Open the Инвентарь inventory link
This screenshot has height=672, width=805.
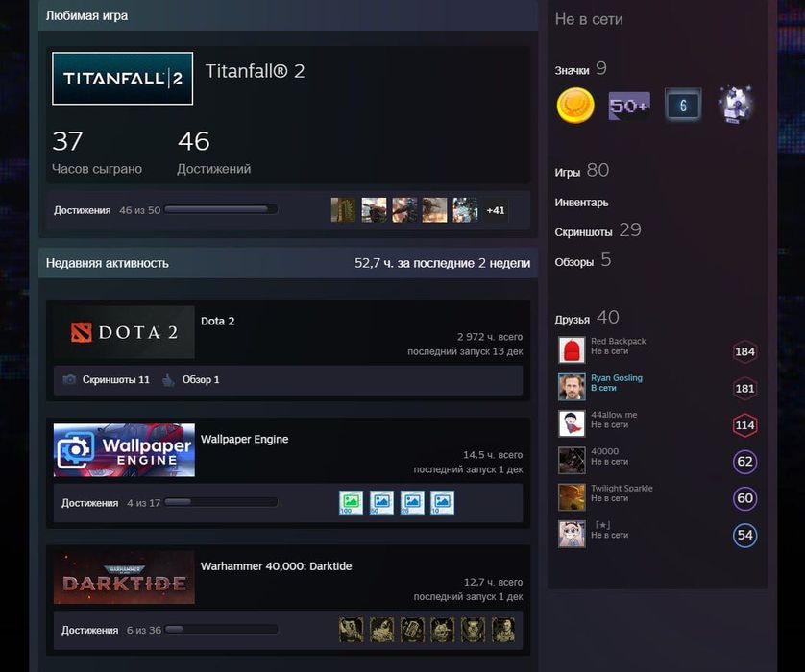tap(581, 203)
